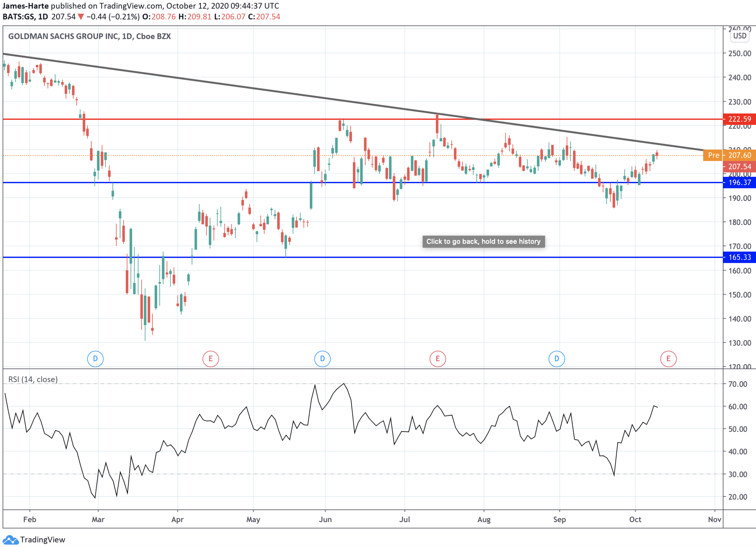756x547 pixels.
Task: Click the March dividend "D" marker
Action: (95, 359)
